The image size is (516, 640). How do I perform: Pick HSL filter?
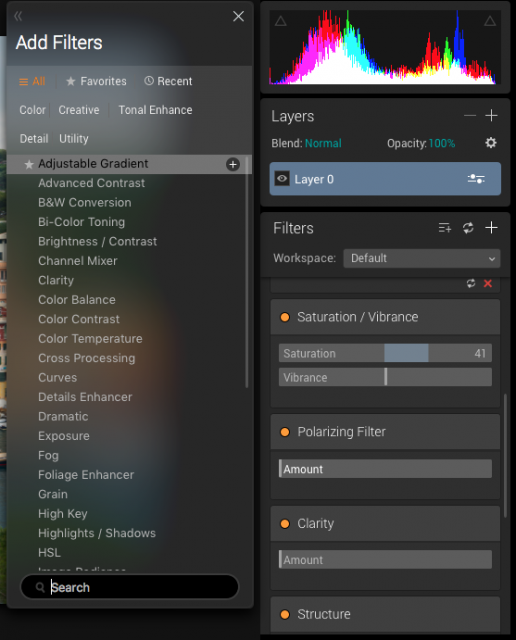tap(49, 553)
